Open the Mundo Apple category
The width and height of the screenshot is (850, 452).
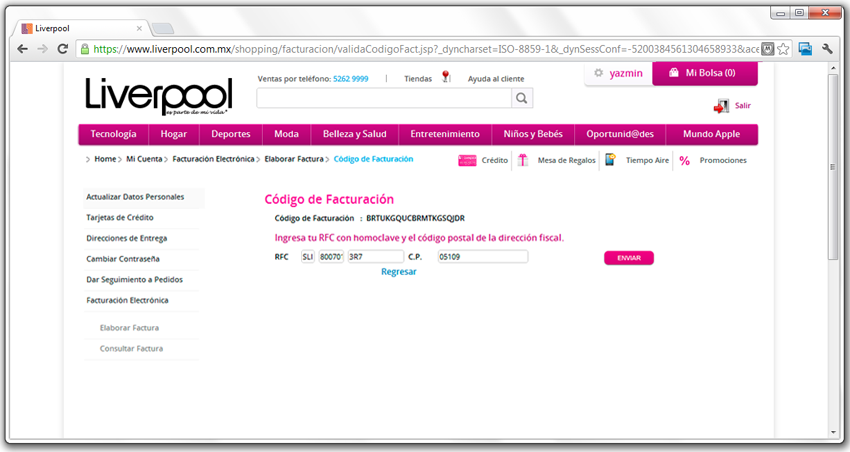coord(711,134)
